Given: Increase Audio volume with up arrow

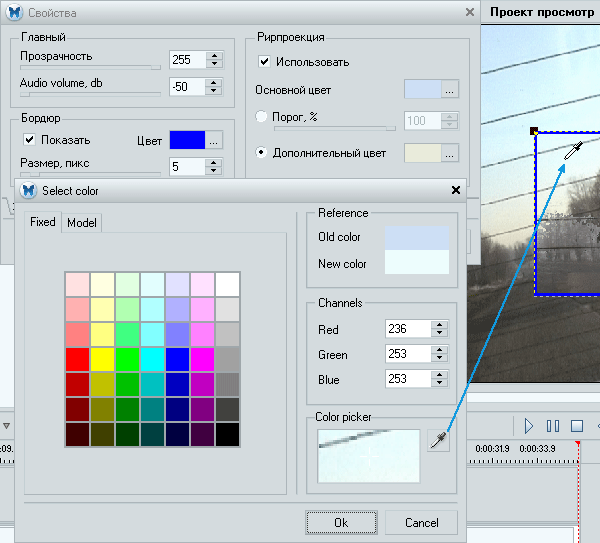Looking at the screenshot, I should coord(214,82).
